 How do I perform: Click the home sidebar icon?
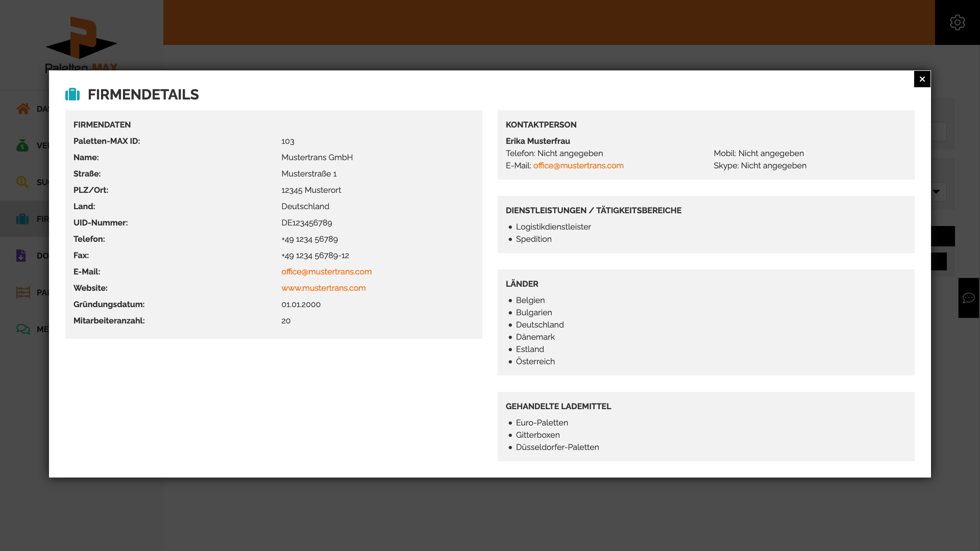pyautogui.click(x=23, y=109)
